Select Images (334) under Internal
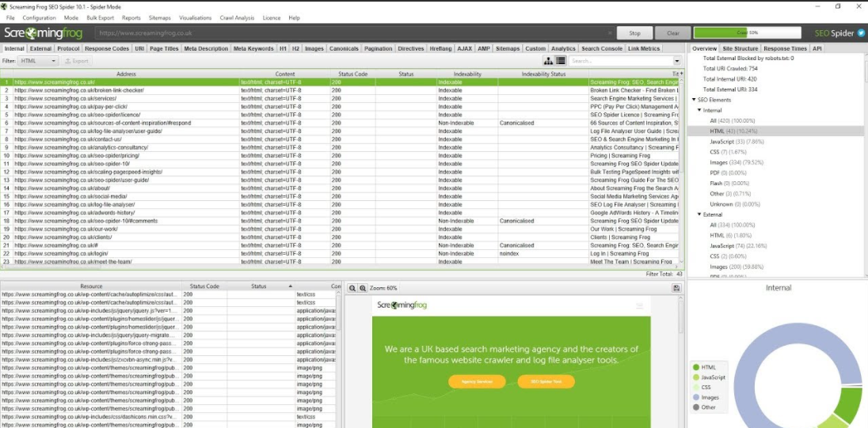Image resolution: width=868 pixels, height=428 pixels. click(x=737, y=162)
